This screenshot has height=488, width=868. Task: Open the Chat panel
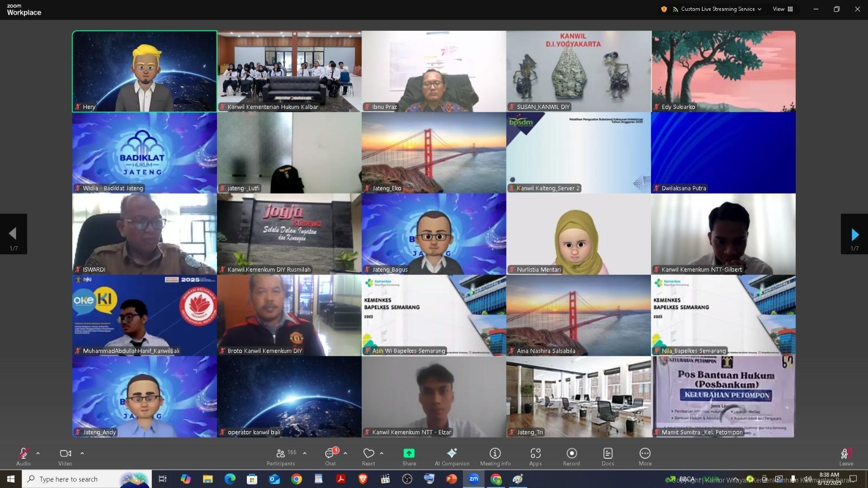(330, 456)
